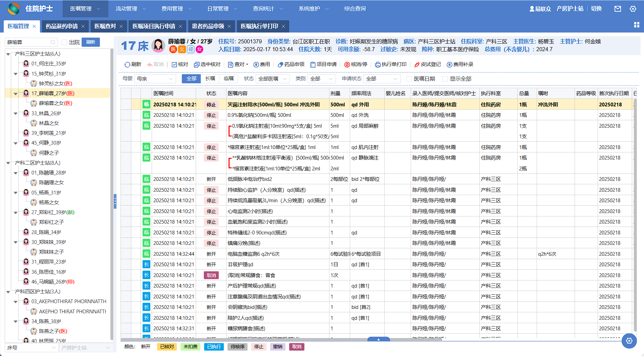Open the 流动管理 top menu
Image resolution: width=644 pixels, height=356 pixels.
click(x=131, y=9)
